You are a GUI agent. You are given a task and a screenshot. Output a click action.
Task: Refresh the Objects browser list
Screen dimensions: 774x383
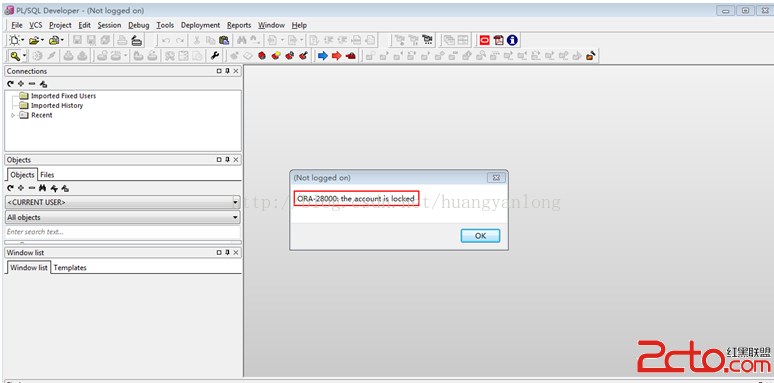10,188
